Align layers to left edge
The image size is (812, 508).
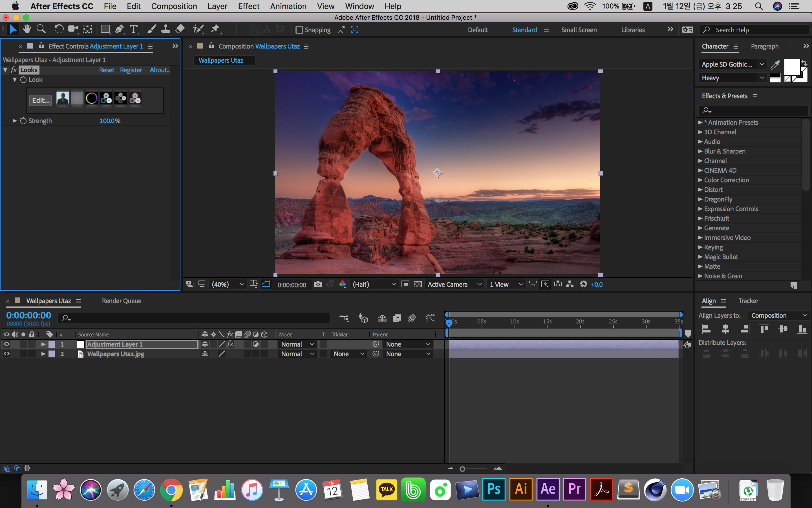click(706, 329)
